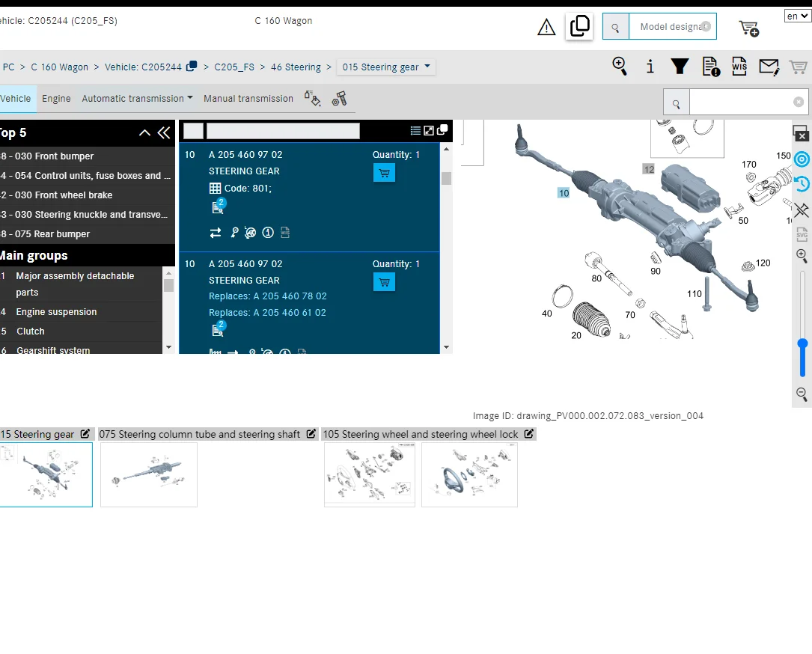Open the WIS document icon in toolbar

click(x=739, y=67)
